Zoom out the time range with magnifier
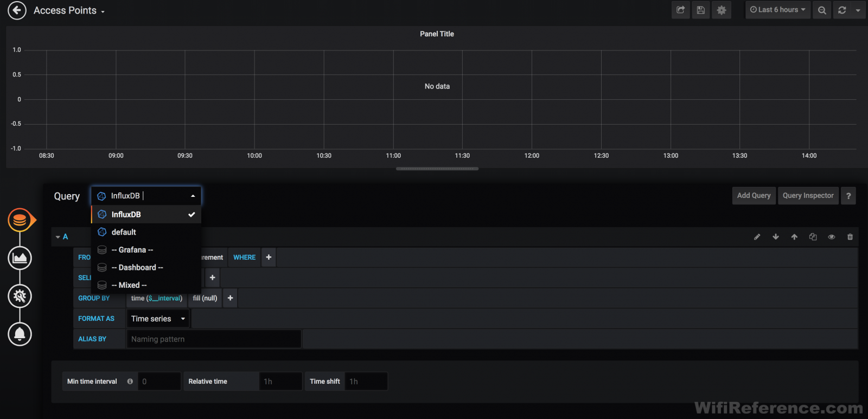This screenshot has width=868, height=419. (x=822, y=10)
